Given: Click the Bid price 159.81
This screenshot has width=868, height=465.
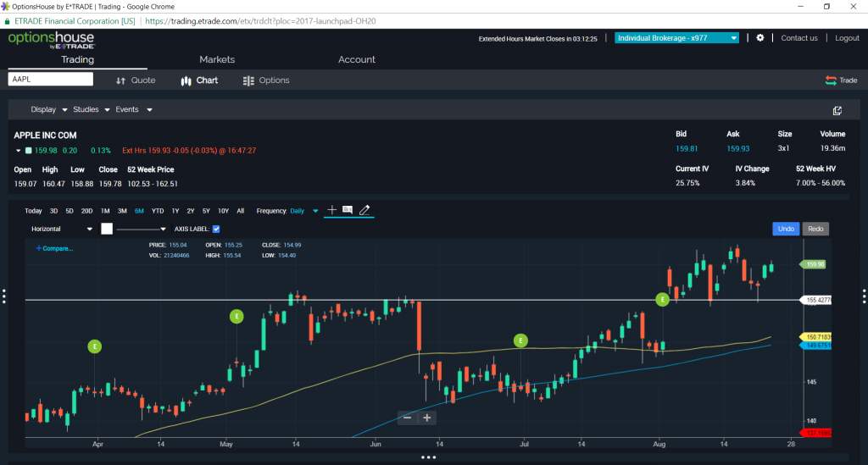Looking at the screenshot, I should 687,149.
